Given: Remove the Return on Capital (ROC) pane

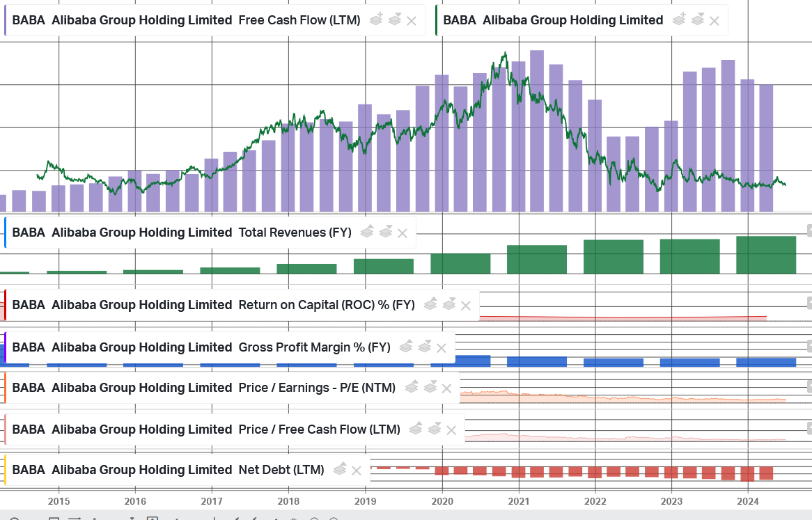Looking at the screenshot, I should coord(466,306).
